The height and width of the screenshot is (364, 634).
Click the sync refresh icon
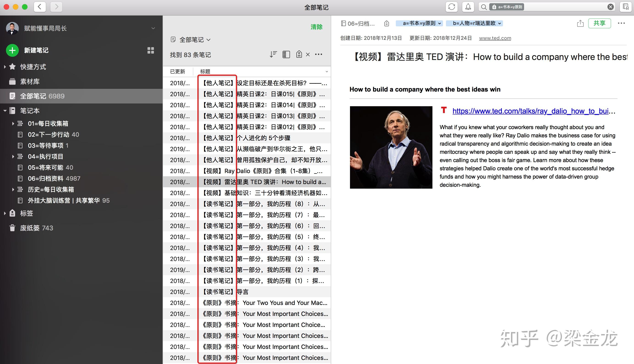(451, 7)
